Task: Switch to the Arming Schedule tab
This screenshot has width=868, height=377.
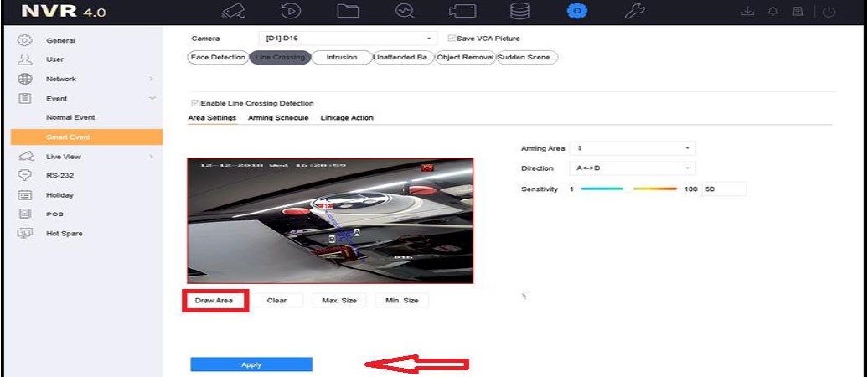Action: pyautogui.click(x=278, y=118)
